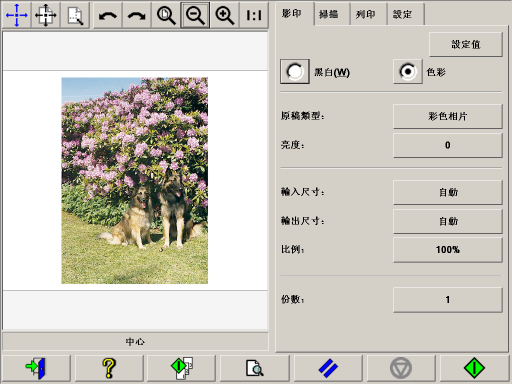Open the 原稿類型 selector showing 彩色相片
This screenshot has width=512, height=384.
[448, 116]
